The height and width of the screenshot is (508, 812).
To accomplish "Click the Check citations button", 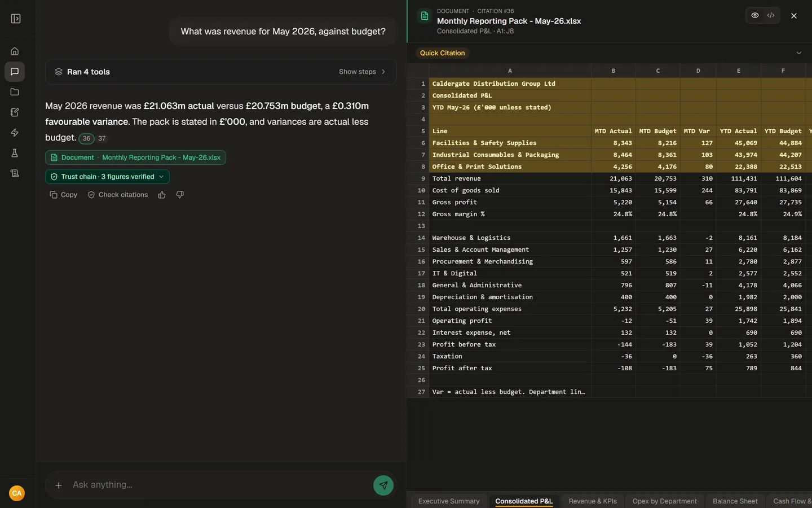I will [x=118, y=195].
